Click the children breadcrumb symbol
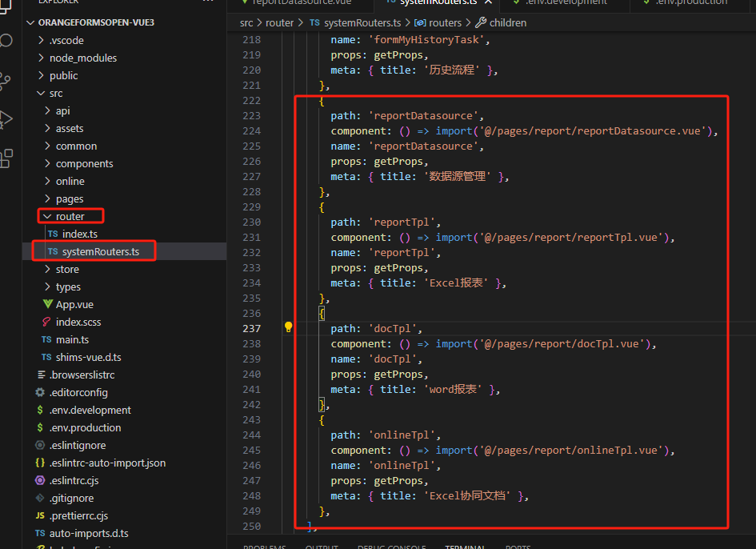This screenshot has height=549, width=756. 508,22
